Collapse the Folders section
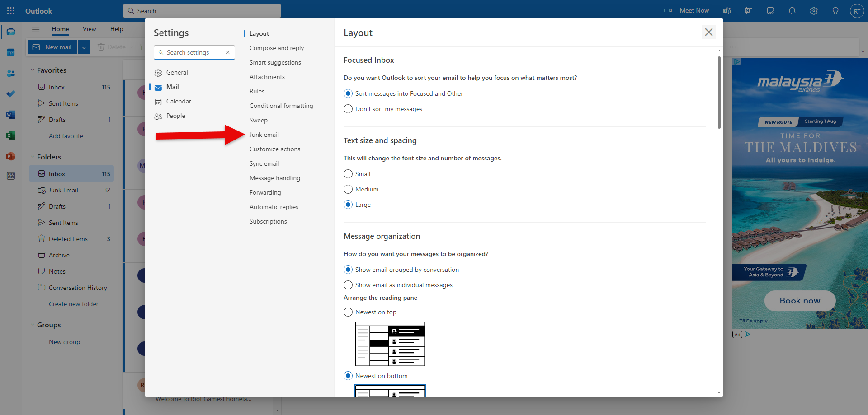Viewport: 868px width, 415px height. coord(33,157)
